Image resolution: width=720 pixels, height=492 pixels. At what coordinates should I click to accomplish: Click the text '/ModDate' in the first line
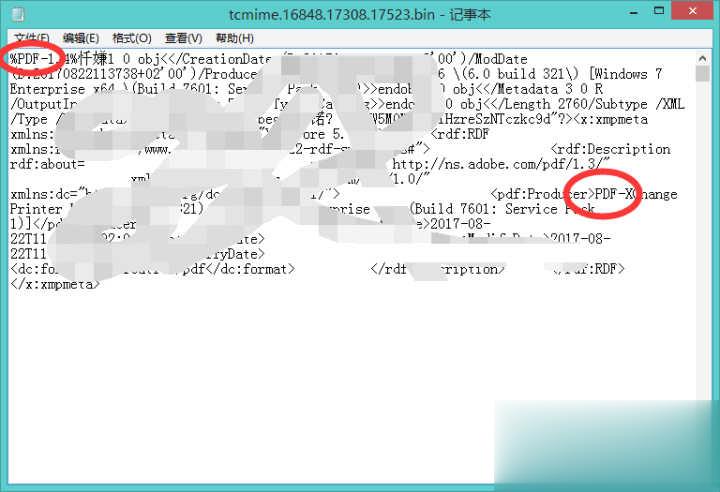tap(499, 59)
